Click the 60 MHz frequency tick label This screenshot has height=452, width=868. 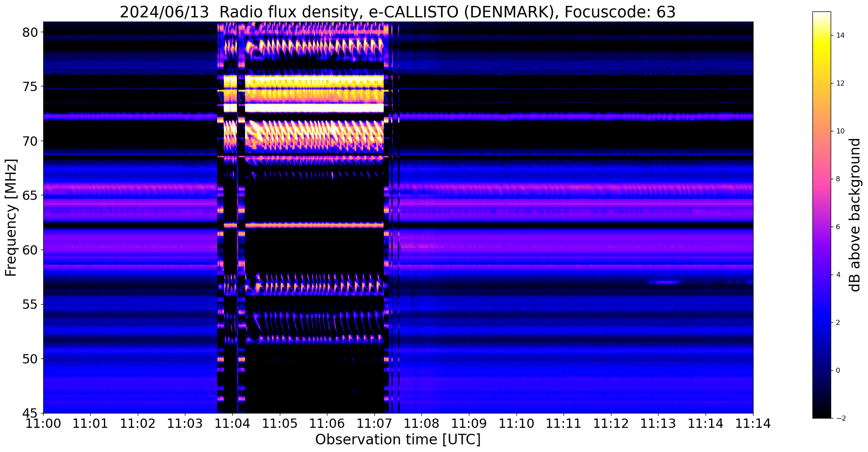pyautogui.click(x=31, y=250)
